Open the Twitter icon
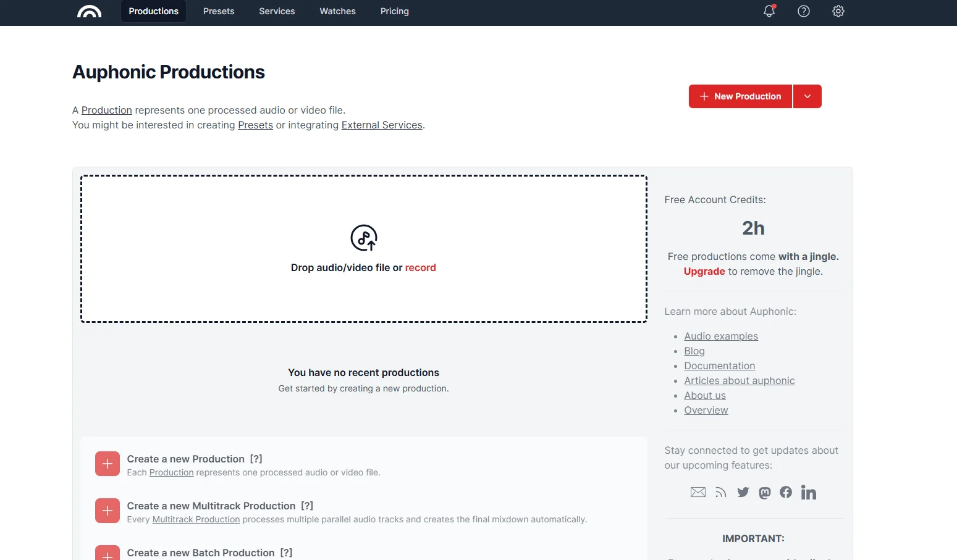This screenshot has width=957, height=560. point(743,492)
